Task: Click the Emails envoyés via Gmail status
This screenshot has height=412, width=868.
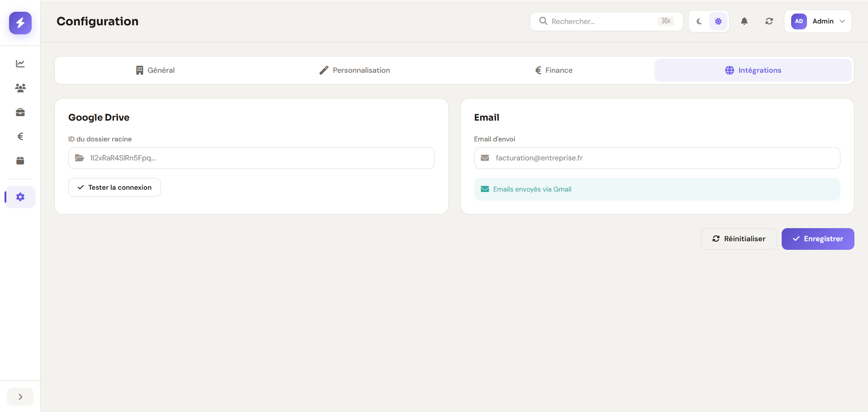Action: 532,189
